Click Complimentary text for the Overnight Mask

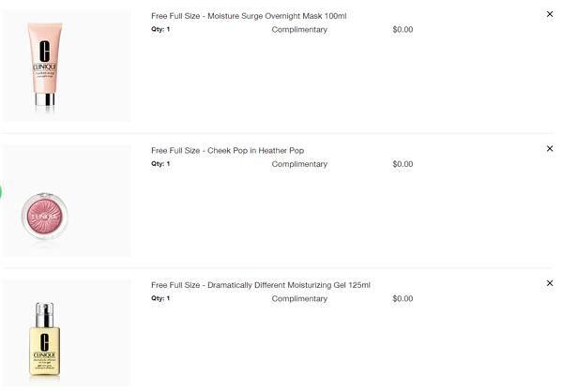[x=299, y=30]
